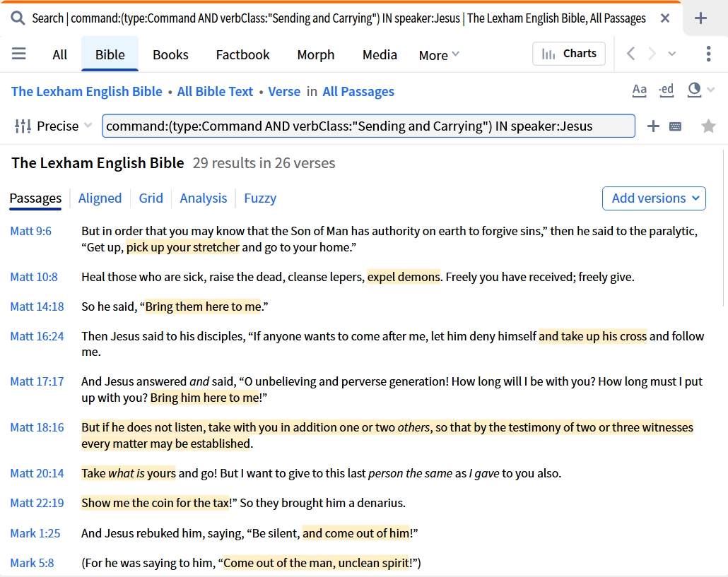Select the Bible search tab
Viewport: 728px width, 577px height.
point(110,54)
